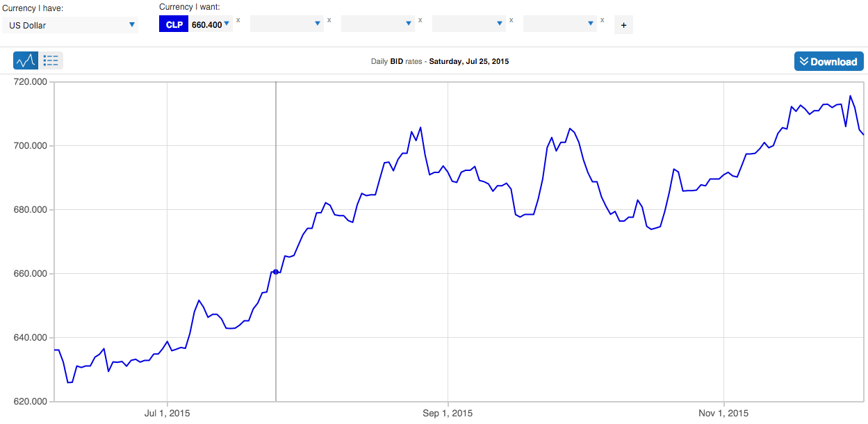Click the Jul 1, 2015 axis label
868x424 pixels.
(166, 413)
